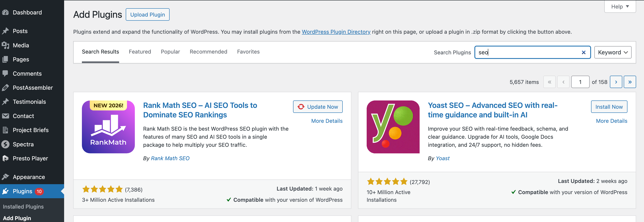Open the WordPress Plugin Directory link
This screenshot has width=644, height=222.
coord(336,32)
